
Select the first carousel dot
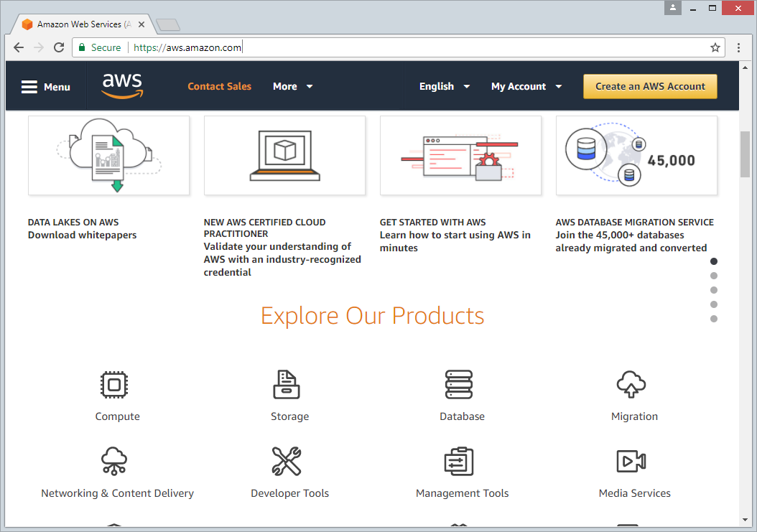(x=714, y=261)
